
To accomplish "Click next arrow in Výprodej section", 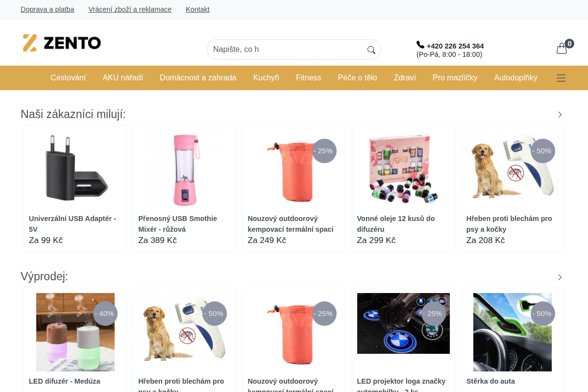I will (x=560, y=277).
